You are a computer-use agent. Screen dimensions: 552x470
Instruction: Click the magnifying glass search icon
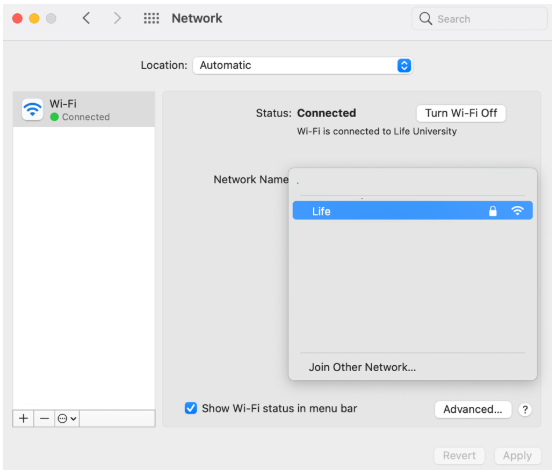click(425, 18)
